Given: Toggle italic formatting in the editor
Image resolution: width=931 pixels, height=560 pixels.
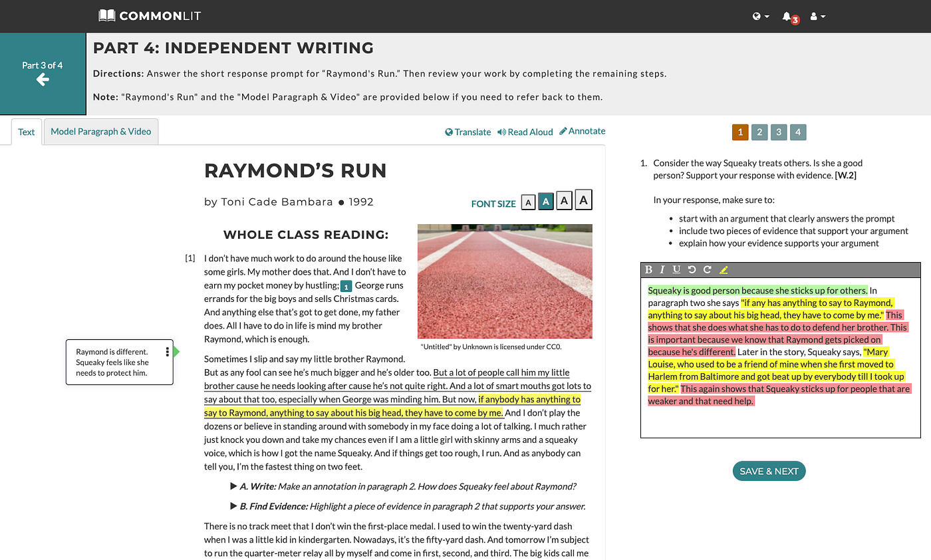Looking at the screenshot, I should tap(662, 269).
